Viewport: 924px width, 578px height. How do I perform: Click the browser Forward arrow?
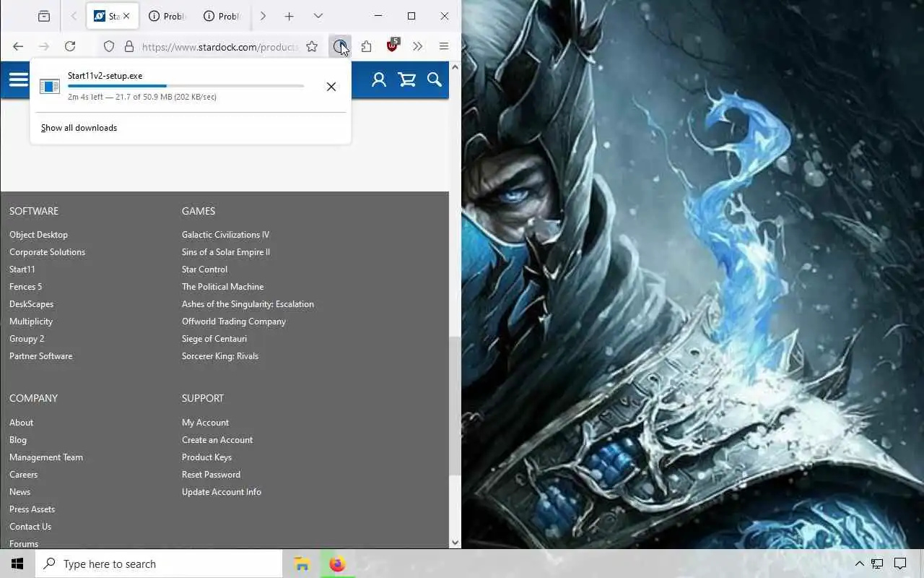(x=44, y=46)
